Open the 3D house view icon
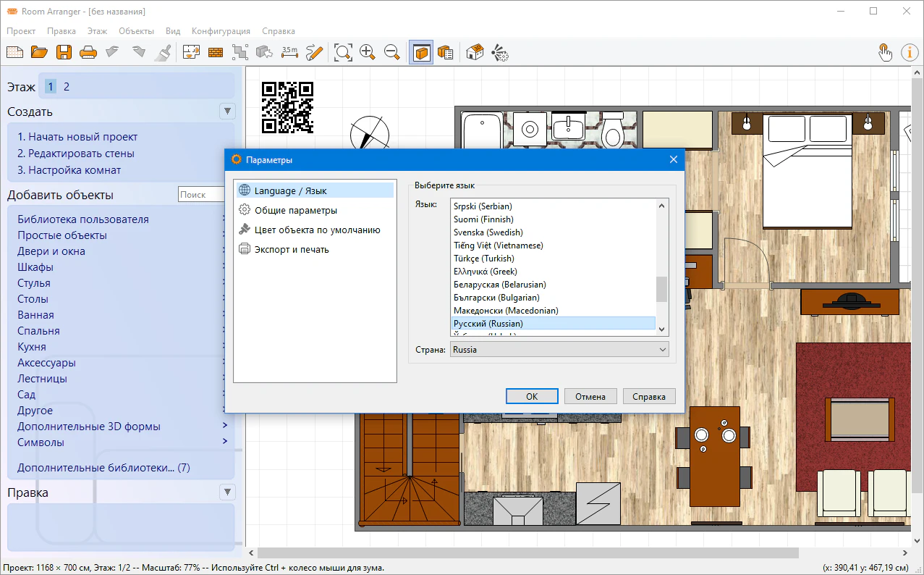The height and width of the screenshot is (575, 924). pyautogui.click(x=475, y=52)
